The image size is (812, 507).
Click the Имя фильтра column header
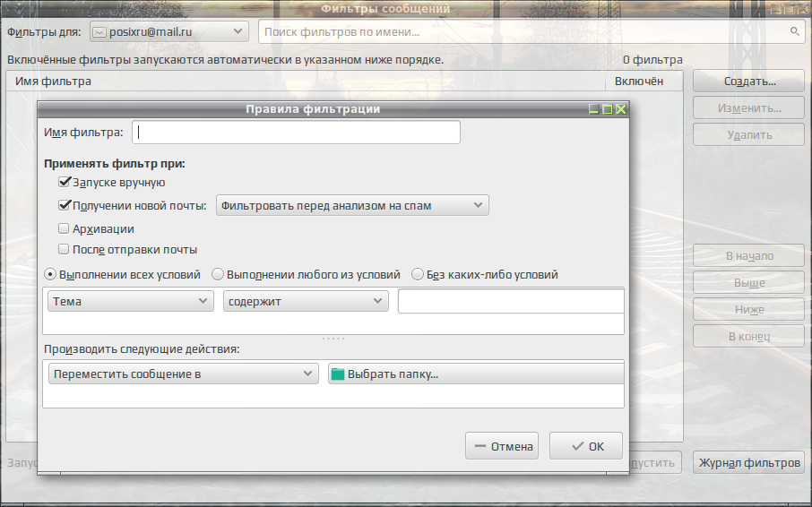(306, 82)
